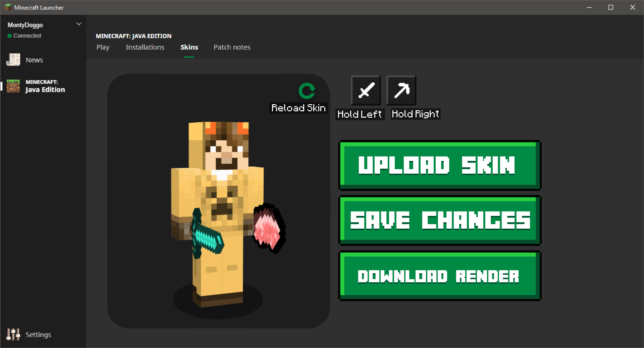Select the Skins tab
Screen dimensions: 644x348
189,47
